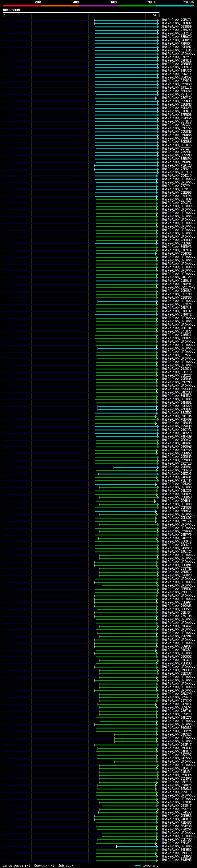Click hit label UniRef100_Q5XGG9

(x=176, y=531)
